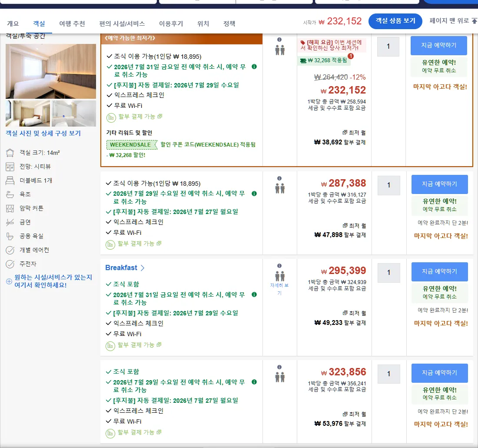
Task: Click green info icon on first room's cancellation policy
Action: (254, 67)
